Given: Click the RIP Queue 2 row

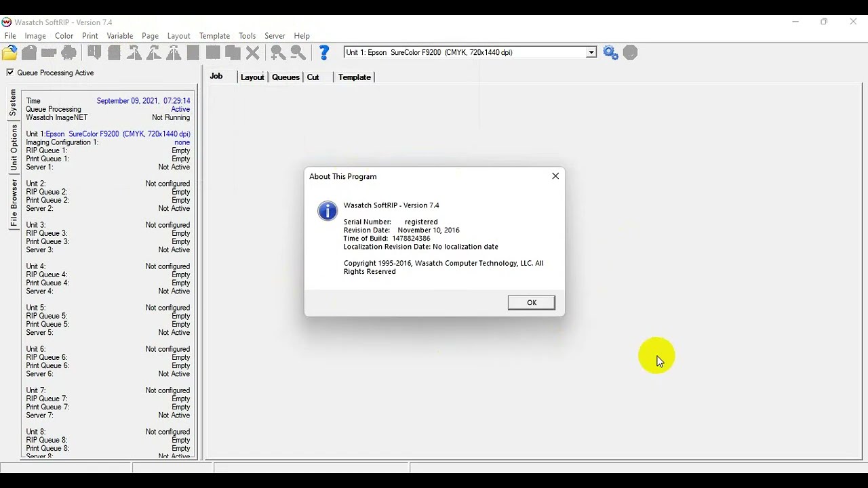Looking at the screenshot, I should click(108, 192).
